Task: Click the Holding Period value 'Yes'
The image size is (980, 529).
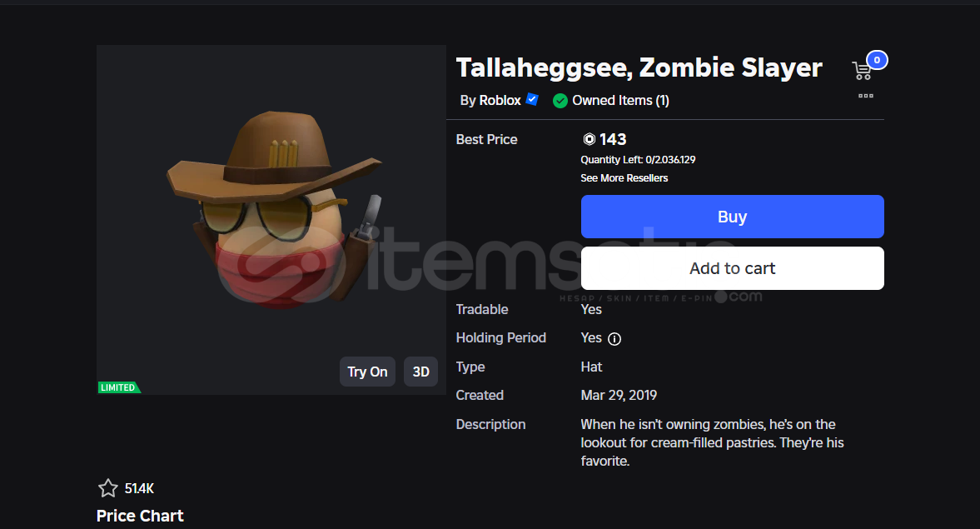Action: pos(591,337)
